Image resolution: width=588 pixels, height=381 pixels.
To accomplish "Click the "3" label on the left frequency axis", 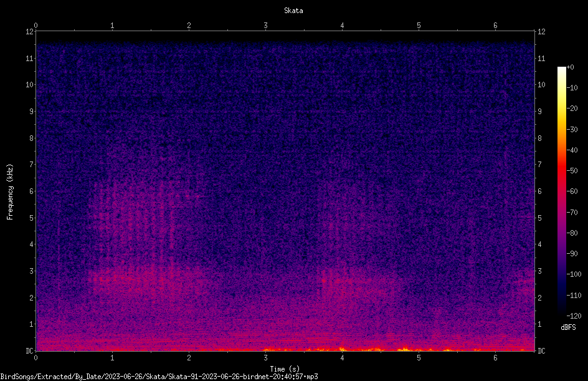I will pyautogui.click(x=31, y=271).
